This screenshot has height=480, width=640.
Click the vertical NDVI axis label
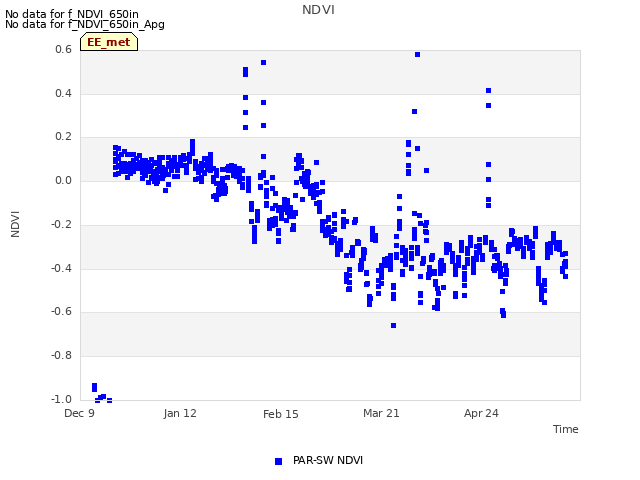(15, 224)
